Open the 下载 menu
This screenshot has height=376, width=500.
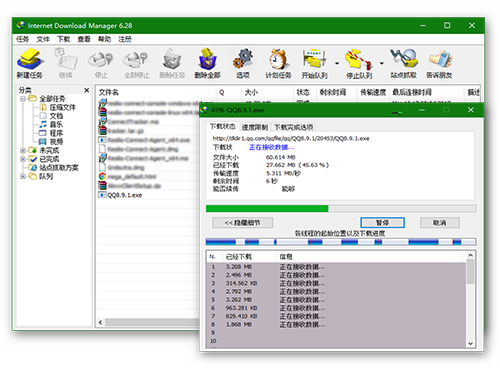pos(63,39)
